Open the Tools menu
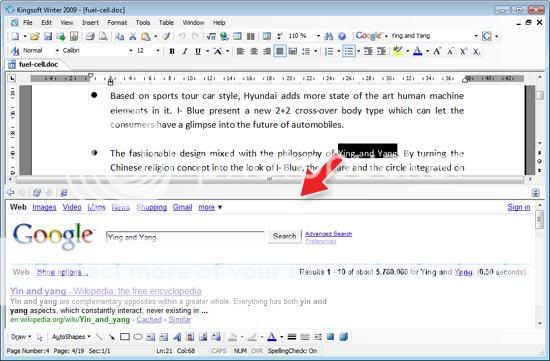Screen dimensions: 550x361 [x=143, y=22]
